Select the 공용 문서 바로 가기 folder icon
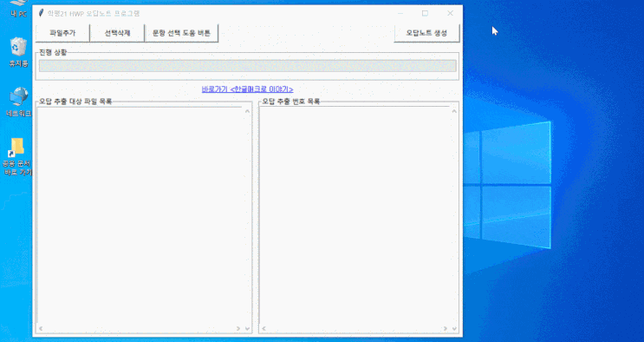The width and height of the screenshot is (644, 342). pyautogui.click(x=17, y=156)
